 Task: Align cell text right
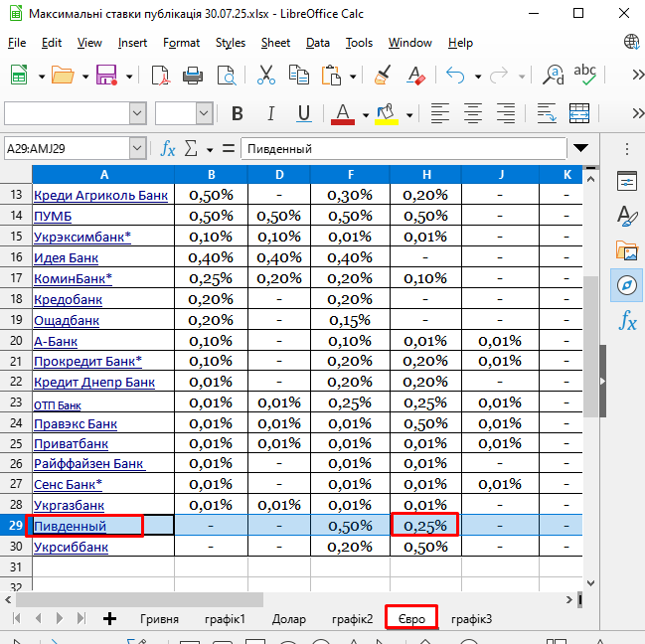point(506,113)
